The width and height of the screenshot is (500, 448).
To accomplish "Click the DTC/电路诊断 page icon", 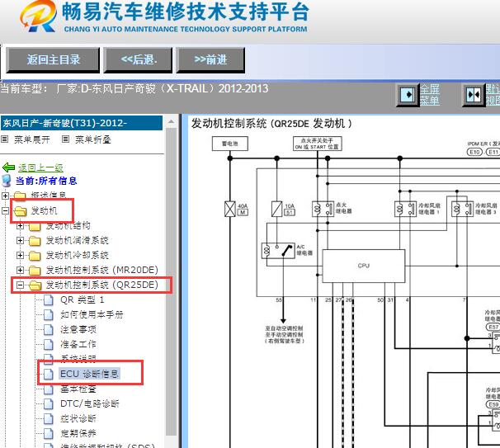I will (49, 404).
